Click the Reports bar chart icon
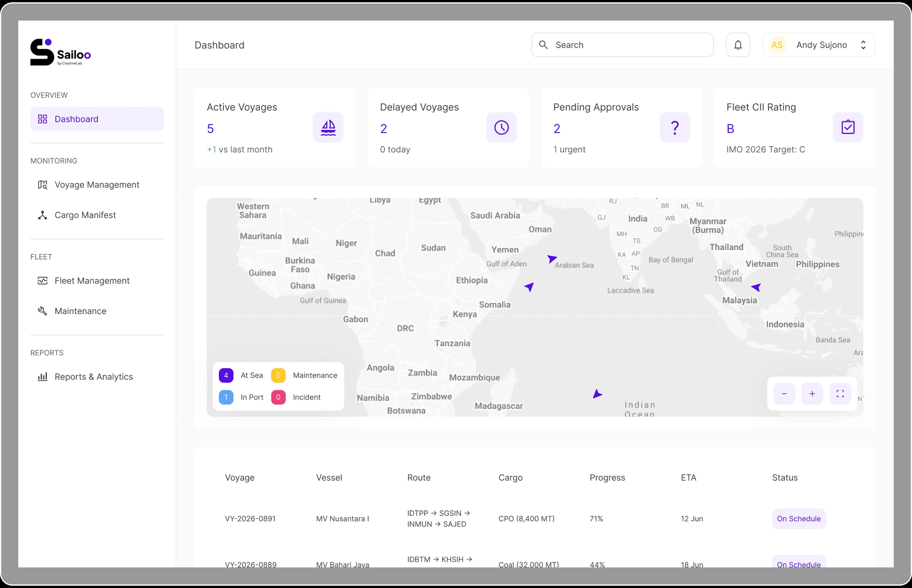912x588 pixels. [x=42, y=377]
